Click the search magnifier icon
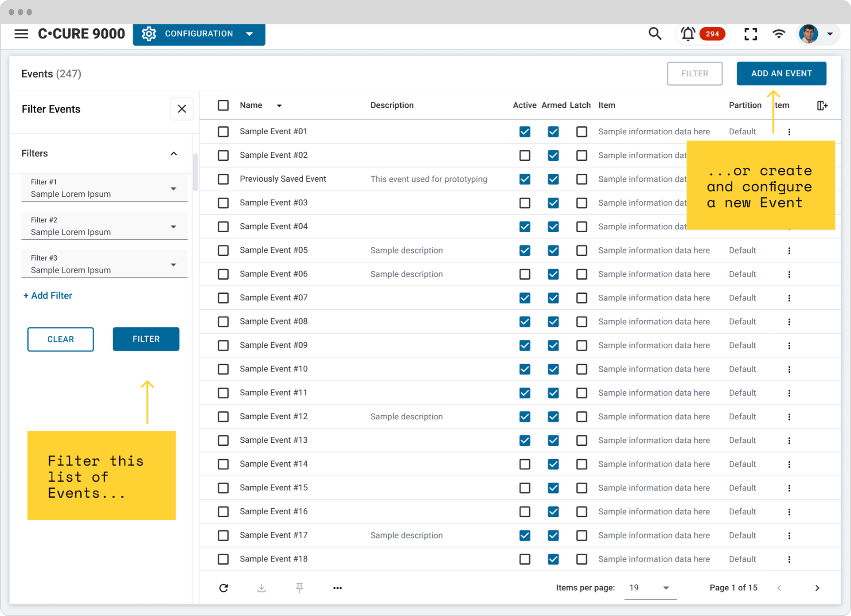Image resolution: width=851 pixels, height=616 pixels. point(655,34)
